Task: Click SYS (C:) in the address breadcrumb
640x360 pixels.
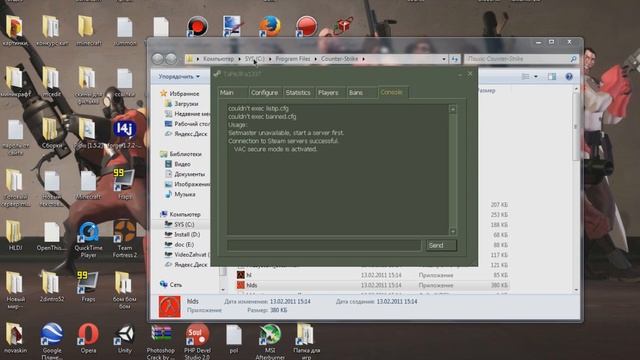Action: [x=255, y=59]
